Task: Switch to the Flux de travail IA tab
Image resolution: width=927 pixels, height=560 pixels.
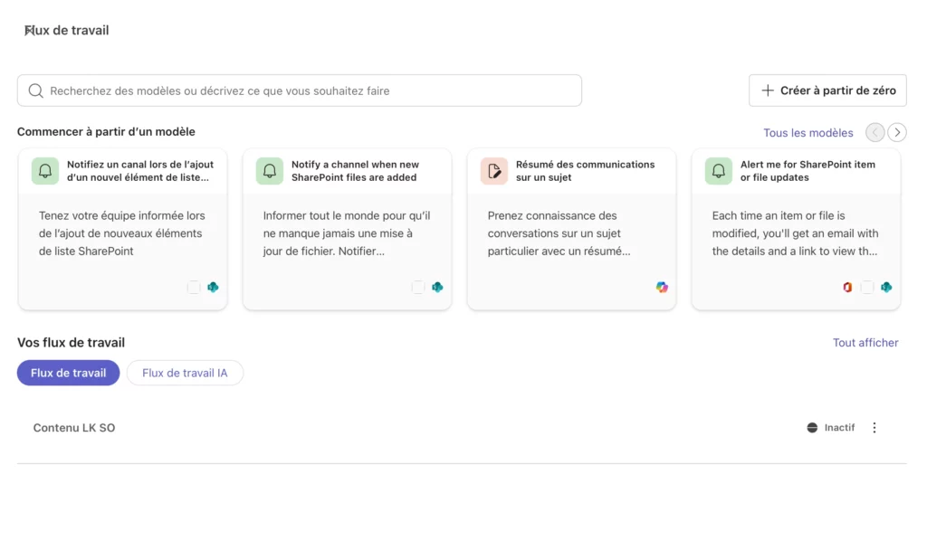Action: (x=185, y=372)
